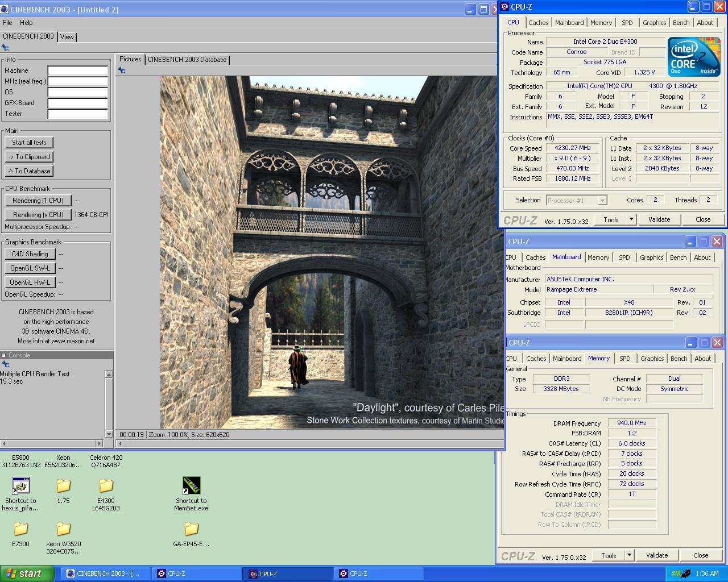Open the GA-EP45-E folder

pos(191,529)
